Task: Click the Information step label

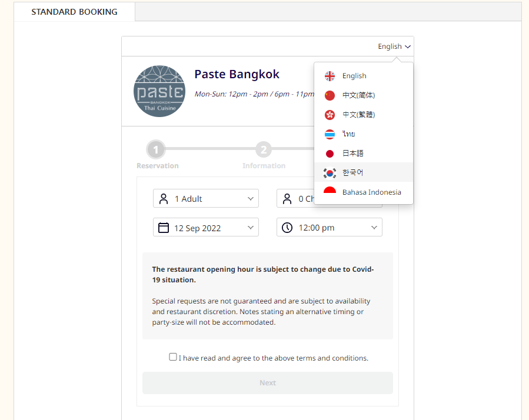Action: pyautogui.click(x=264, y=166)
